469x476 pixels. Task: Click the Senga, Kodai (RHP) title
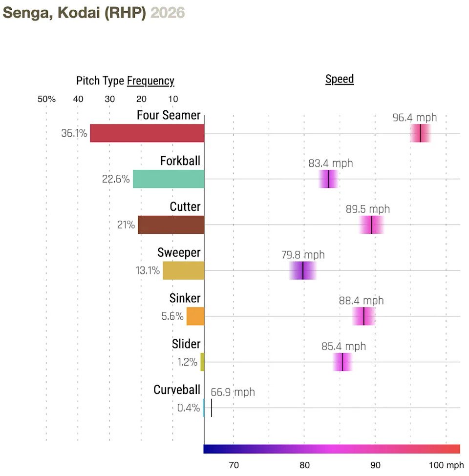pyautogui.click(x=74, y=13)
